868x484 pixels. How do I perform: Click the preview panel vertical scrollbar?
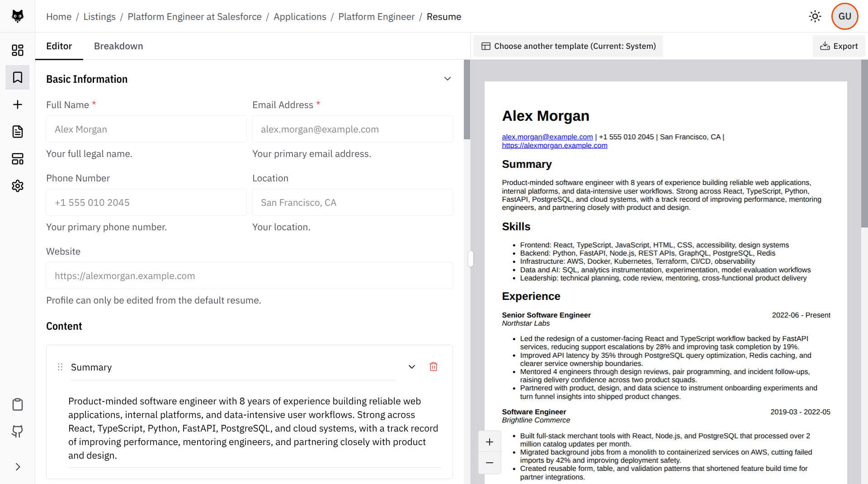click(x=864, y=143)
